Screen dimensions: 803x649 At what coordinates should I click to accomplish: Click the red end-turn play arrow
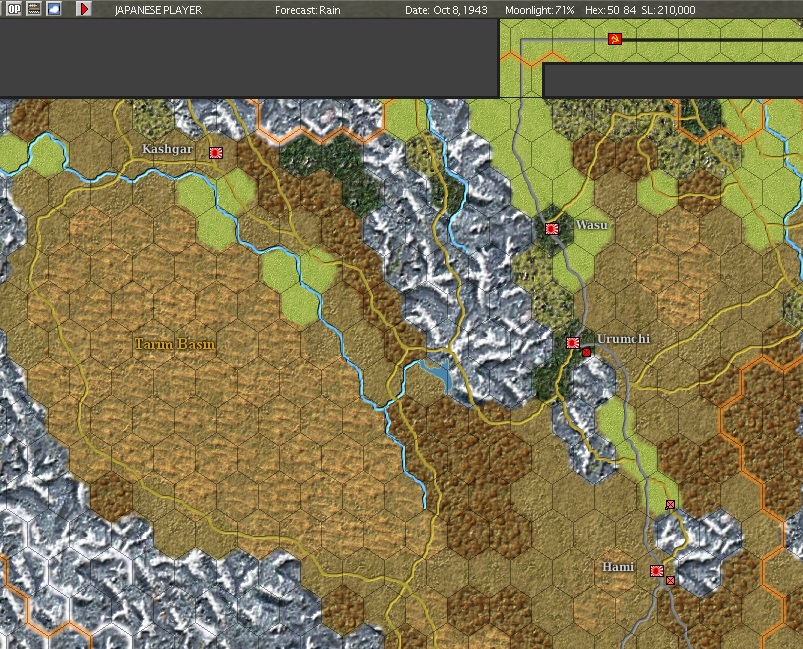tap(84, 9)
